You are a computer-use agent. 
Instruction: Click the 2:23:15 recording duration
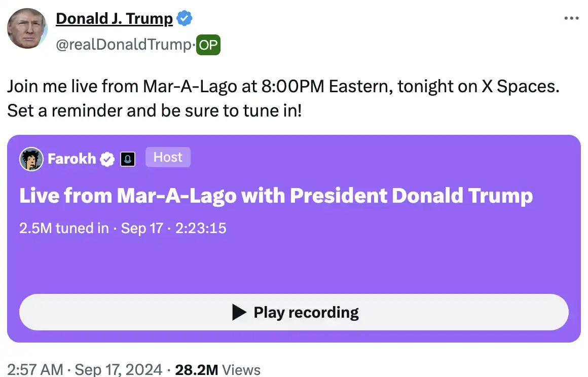[199, 229]
